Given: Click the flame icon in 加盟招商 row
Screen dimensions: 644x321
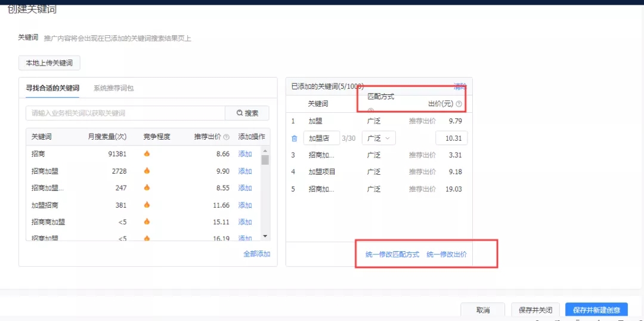Looking at the screenshot, I should pyautogui.click(x=147, y=205).
